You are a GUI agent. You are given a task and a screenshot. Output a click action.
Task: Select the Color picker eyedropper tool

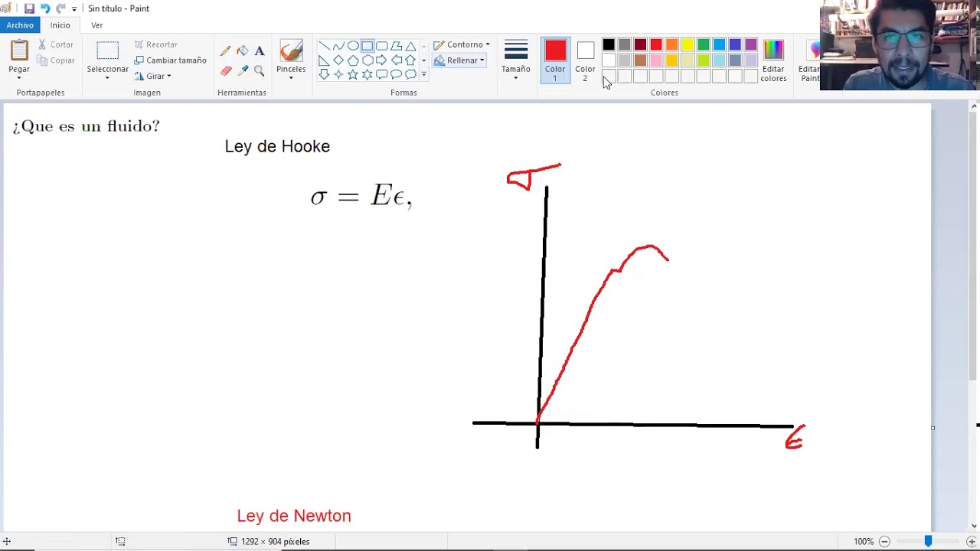point(243,70)
